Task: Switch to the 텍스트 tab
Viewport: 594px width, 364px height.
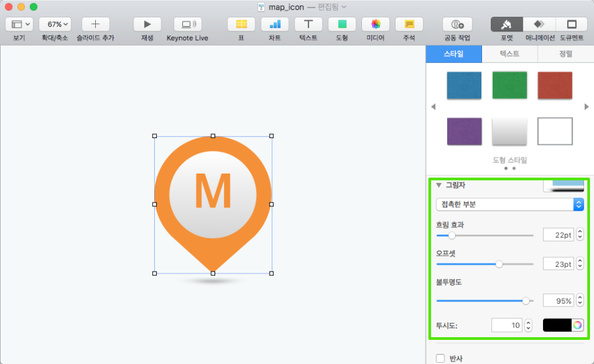Action: pos(510,54)
